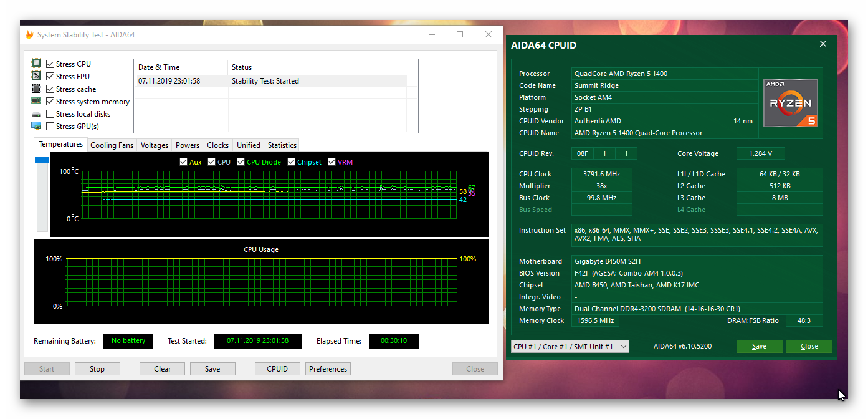The image size is (868, 419).
Task: Select the Stability Test: Started log row
Action: [x=270, y=81]
